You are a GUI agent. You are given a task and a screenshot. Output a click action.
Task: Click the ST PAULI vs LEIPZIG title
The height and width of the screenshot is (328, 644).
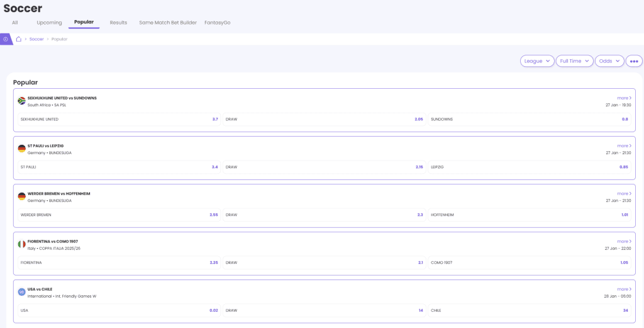(x=45, y=146)
